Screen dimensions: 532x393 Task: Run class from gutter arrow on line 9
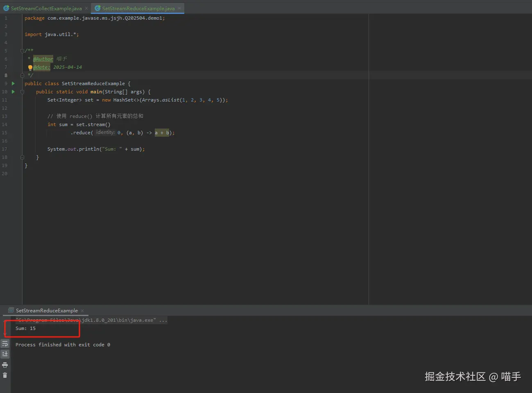point(13,84)
